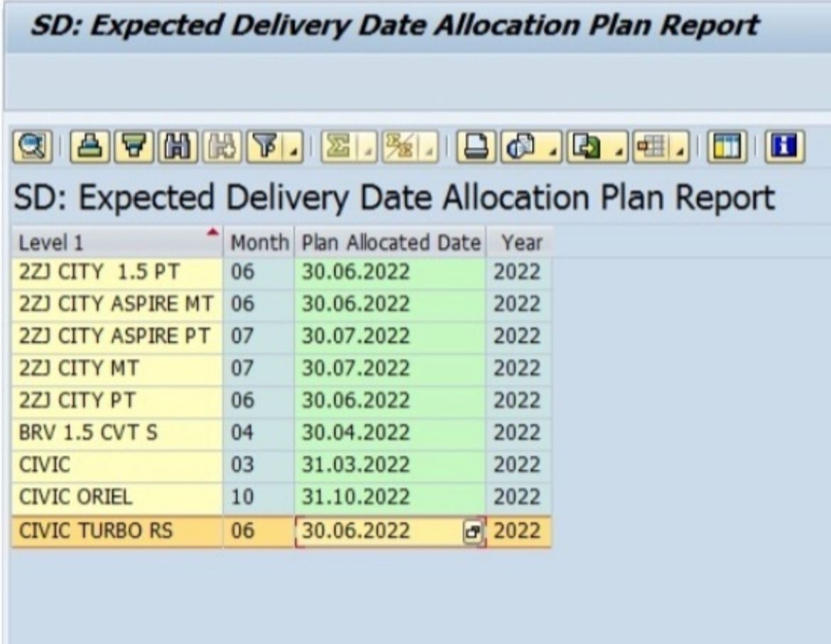The height and width of the screenshot is (644, 831).
Task: Click the Find Next binoculars icon
Action: point(222,147)
